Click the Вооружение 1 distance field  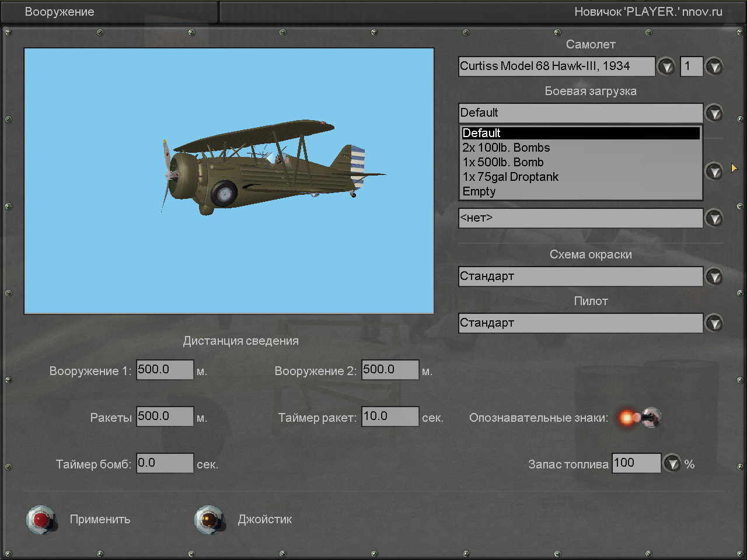[x=165, y=370]
